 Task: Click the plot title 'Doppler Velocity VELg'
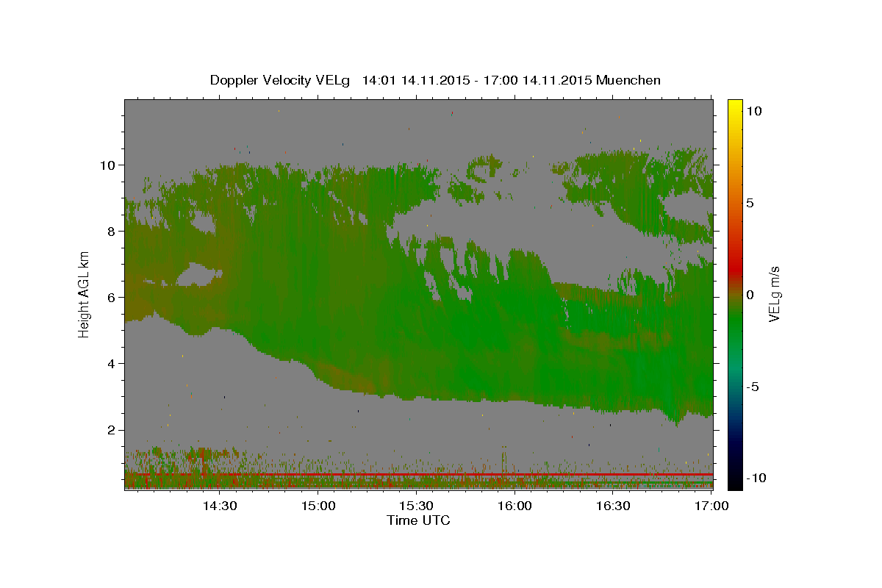[x=281, y=81]
